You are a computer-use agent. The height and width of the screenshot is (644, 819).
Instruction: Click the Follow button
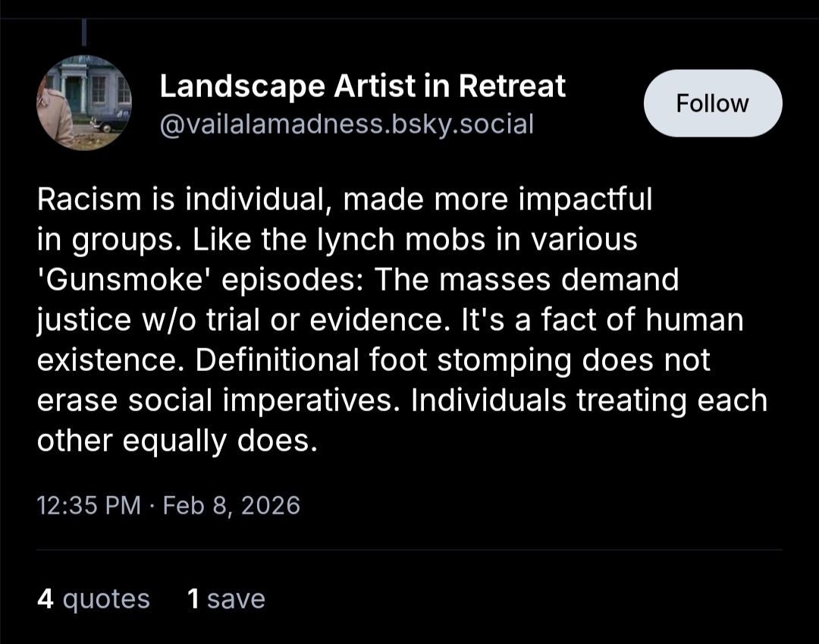click(712, 103)
